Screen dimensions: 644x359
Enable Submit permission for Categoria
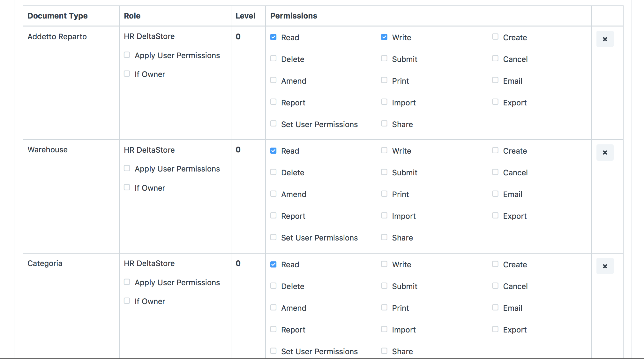(x=384, y=286)
